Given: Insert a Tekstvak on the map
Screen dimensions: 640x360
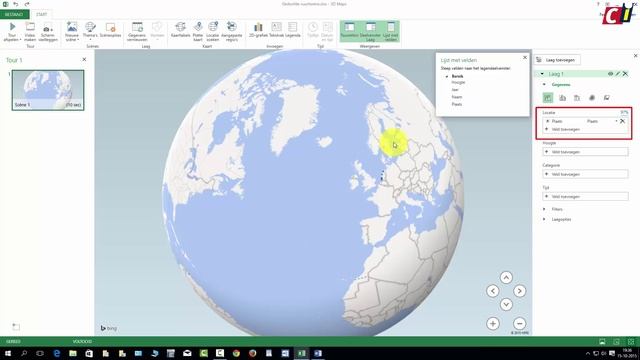Looking at the screenshot, I should (x=276, y=31).
